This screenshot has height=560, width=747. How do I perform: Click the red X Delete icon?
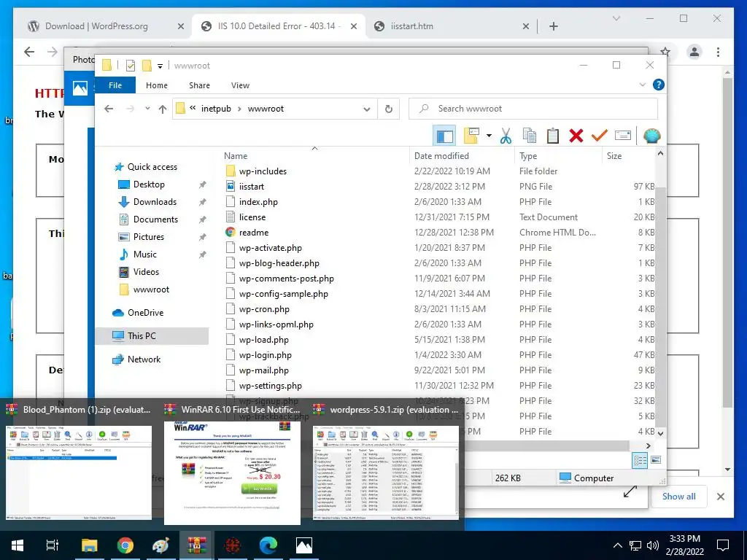576,136
